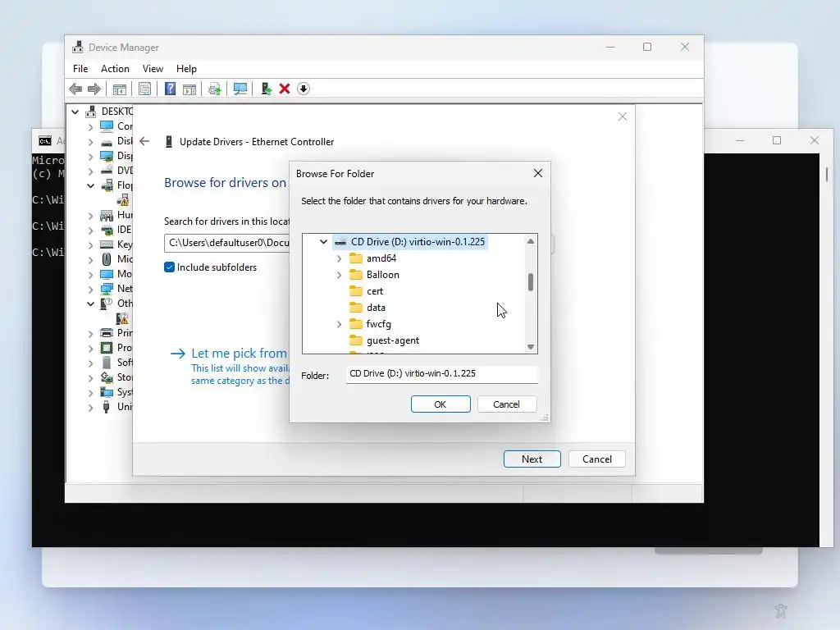Select the warning device under Other devices
The width and height of the screenshot is (840, 630).
[123, 319]
